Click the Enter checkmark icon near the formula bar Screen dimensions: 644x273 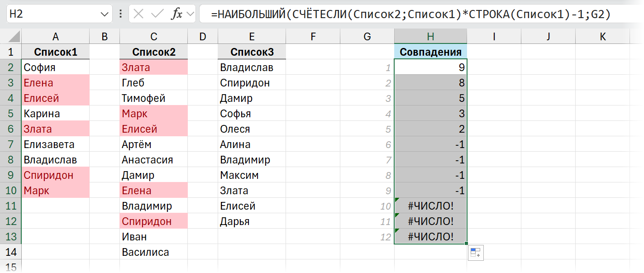157,14
